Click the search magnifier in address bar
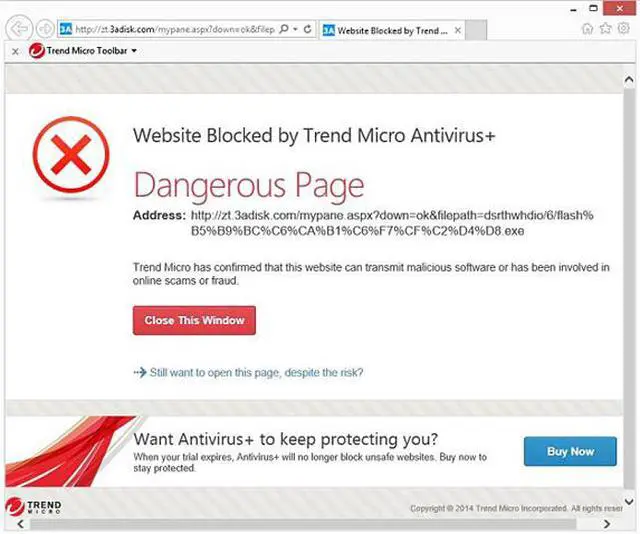This screenshot has width=640, height=534. tap(284, 29)
